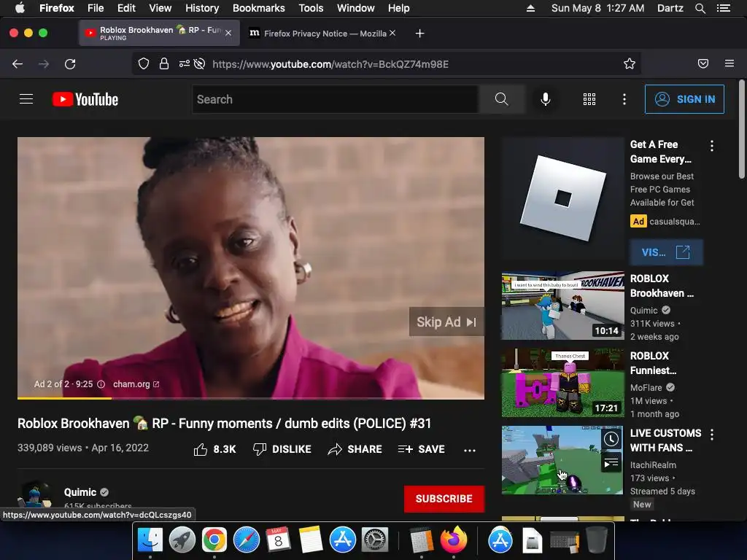Click the page vertical scrollbar

[741, 130]
